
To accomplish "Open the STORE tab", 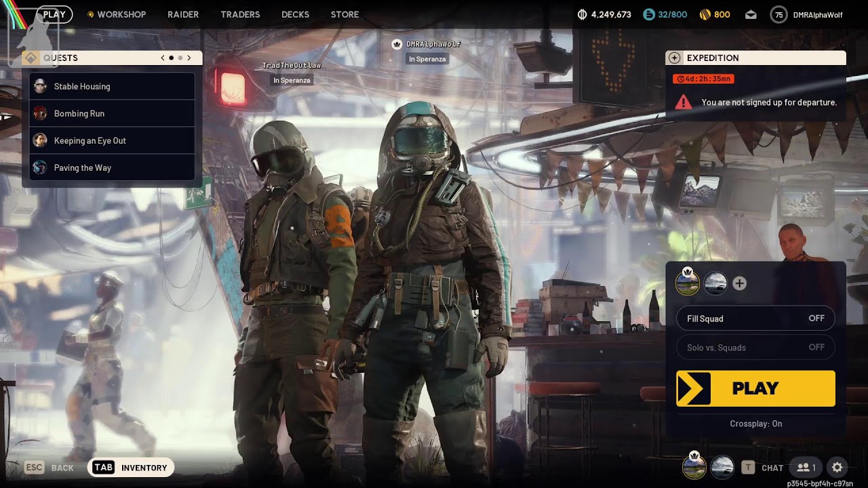I will tap(344, 14).
